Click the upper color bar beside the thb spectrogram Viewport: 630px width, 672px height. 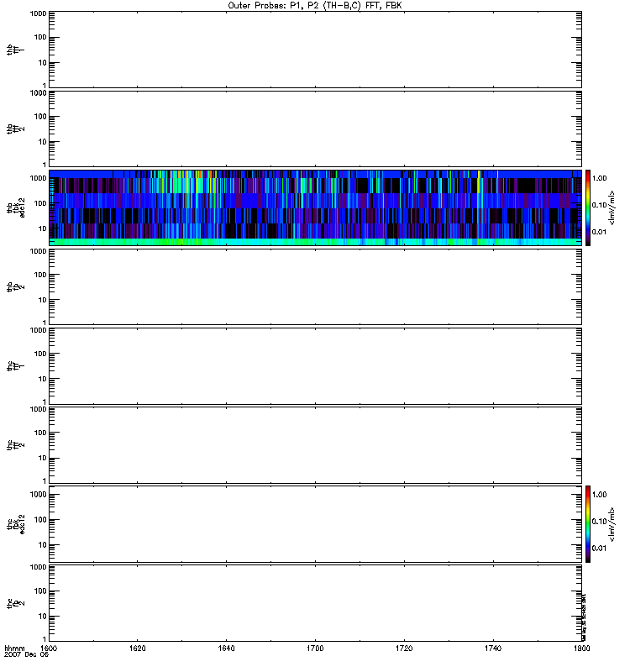[589, 207]
